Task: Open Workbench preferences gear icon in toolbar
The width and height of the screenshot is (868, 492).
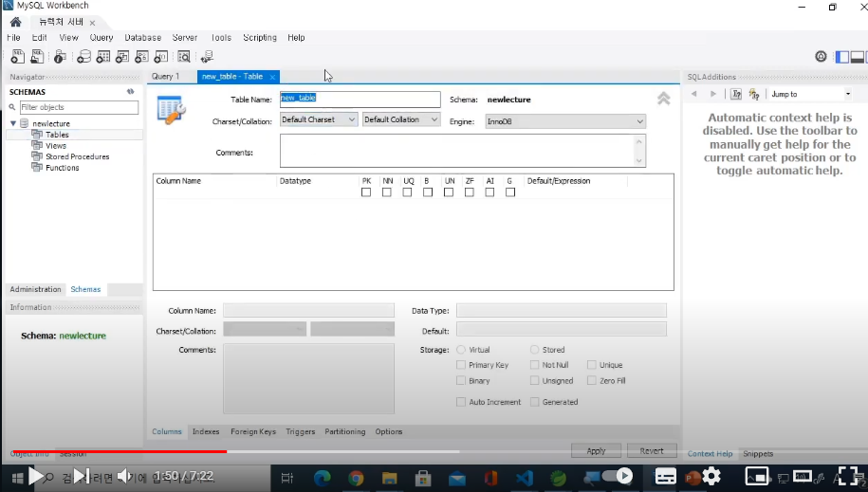Action: click(821, 57)
